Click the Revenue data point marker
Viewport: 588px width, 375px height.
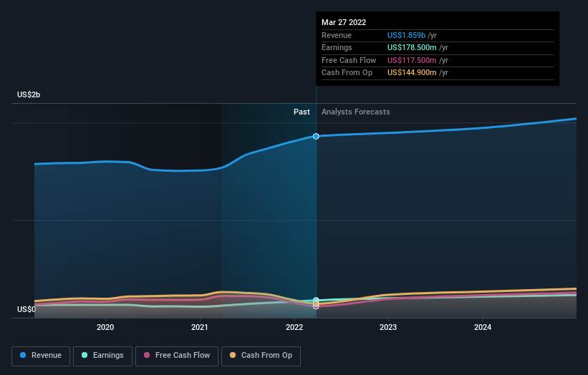click(316, 137)
